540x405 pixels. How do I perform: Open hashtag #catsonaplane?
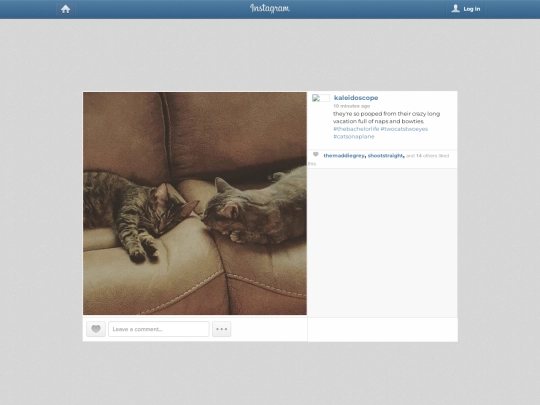tap(354, 136)
